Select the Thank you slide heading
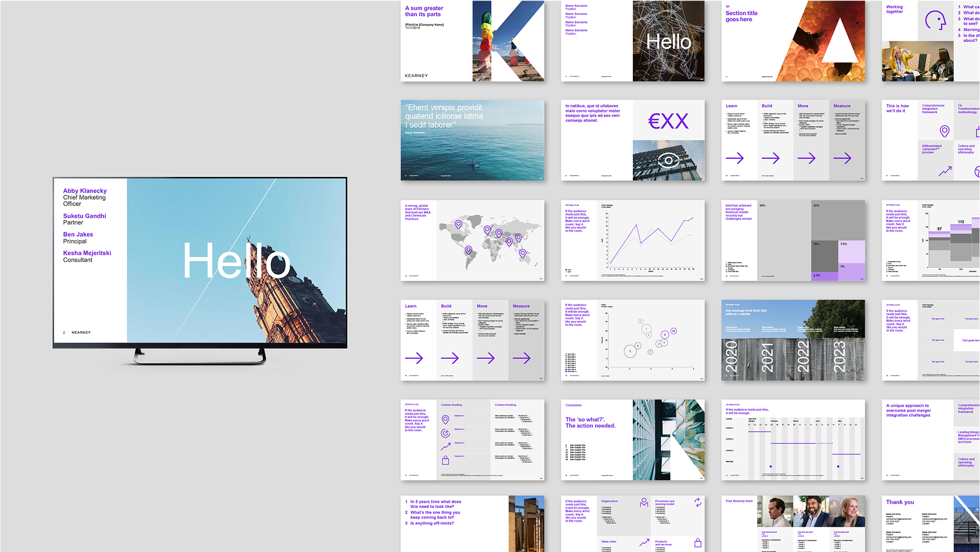The height and width of the screenshot is (552, 980). coord(900,502)
